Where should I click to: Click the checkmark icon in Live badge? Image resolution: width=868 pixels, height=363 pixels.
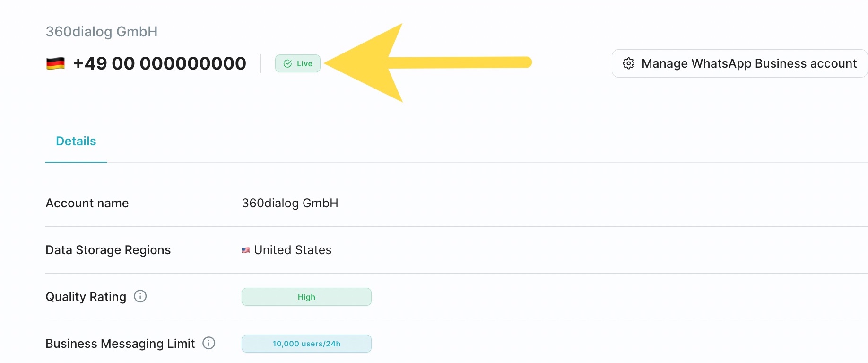[x=287, y=63]
